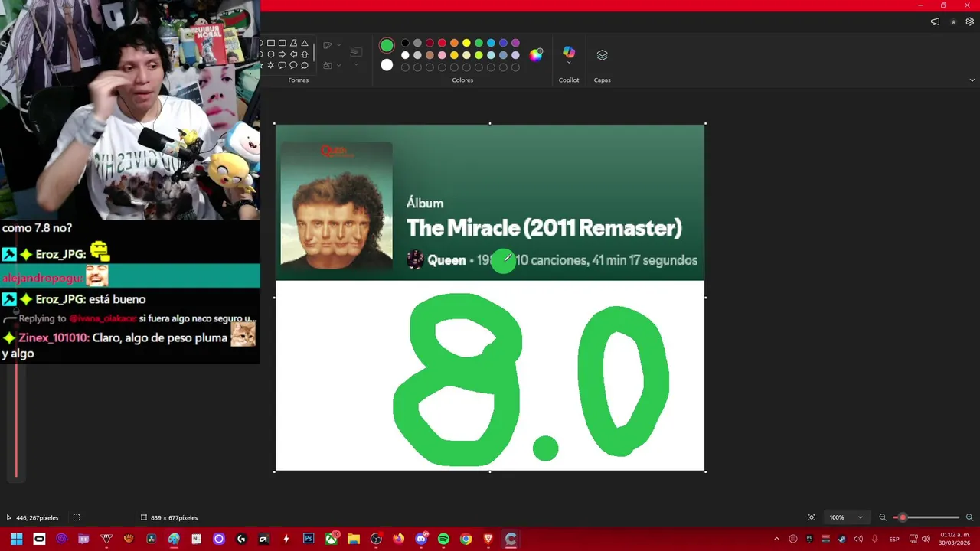
Task: Pick red from the palette
Action: coord(442,43)
